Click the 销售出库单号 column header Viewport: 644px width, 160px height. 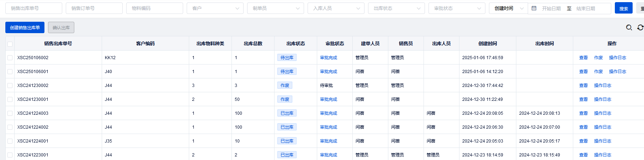(x=58, y=43)
